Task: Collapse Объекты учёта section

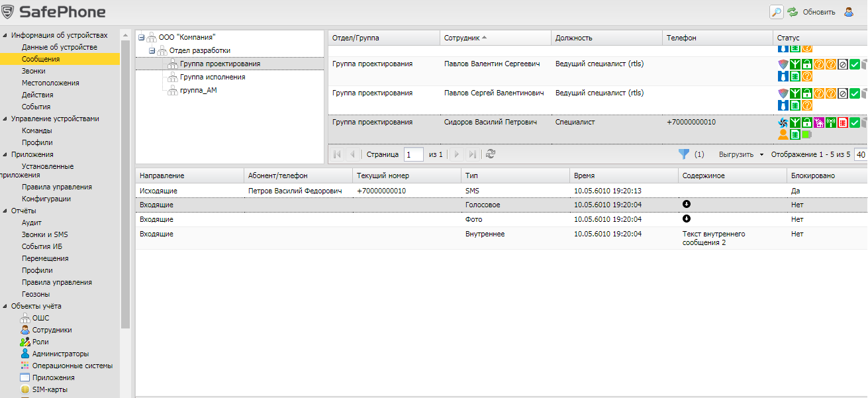Action: [5, 306]
